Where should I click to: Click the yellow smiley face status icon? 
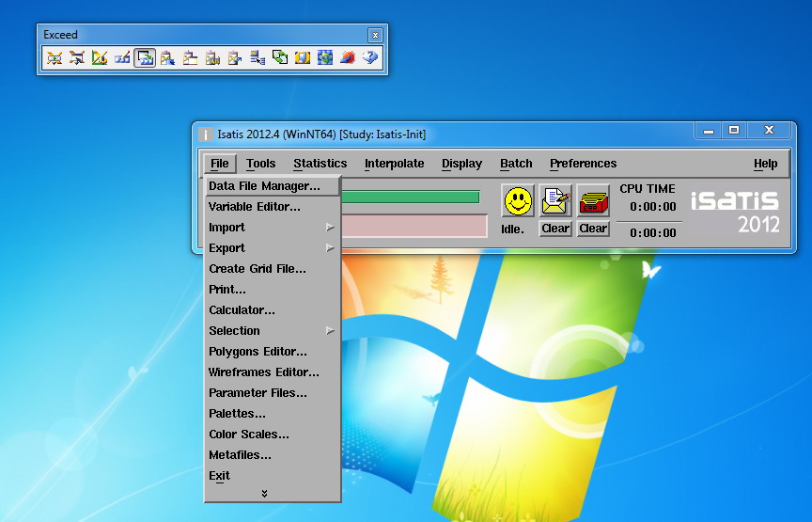pos(518,201)
